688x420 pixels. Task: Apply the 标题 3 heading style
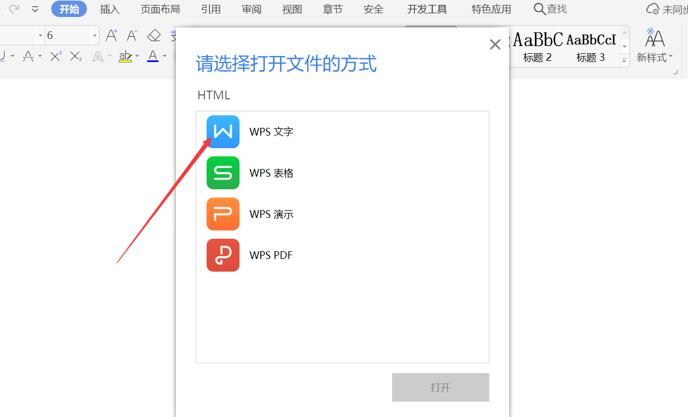pyautogui.click(x=591, y=47)
